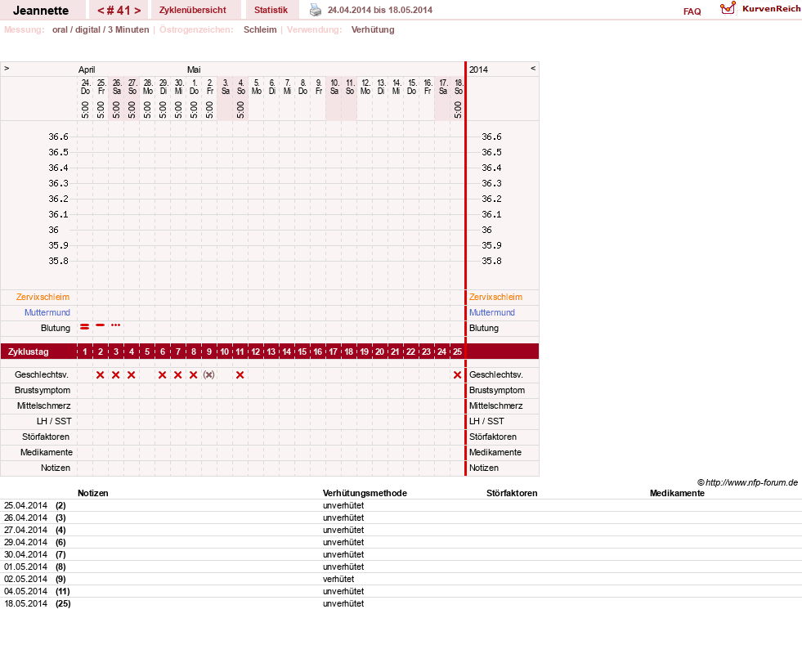This screenshot has height=672, width=802.
Task: Click cycle day 12 in the Zyklustag bar
Action: pyautogui.click(x=255, y=352)
